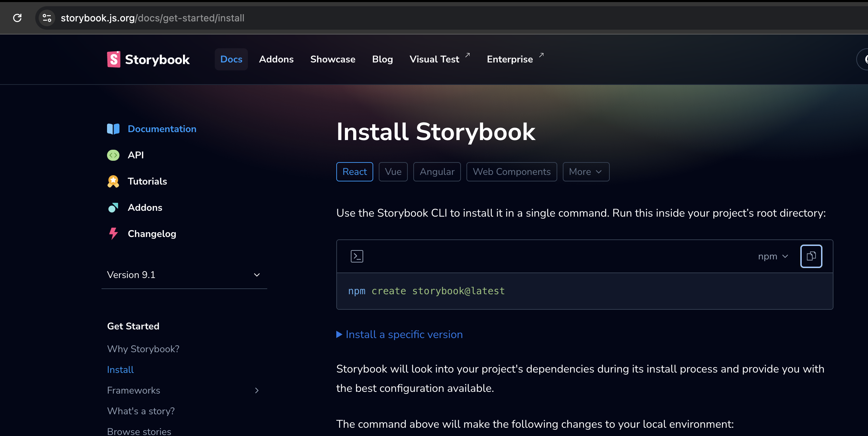Open site information icon in address bar
868x436 pixels.
[47, 18]
